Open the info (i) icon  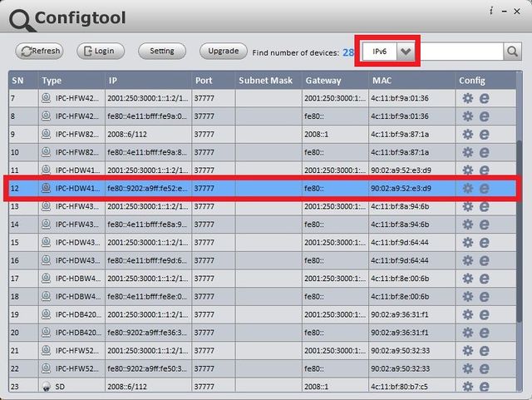click(491, 11)
